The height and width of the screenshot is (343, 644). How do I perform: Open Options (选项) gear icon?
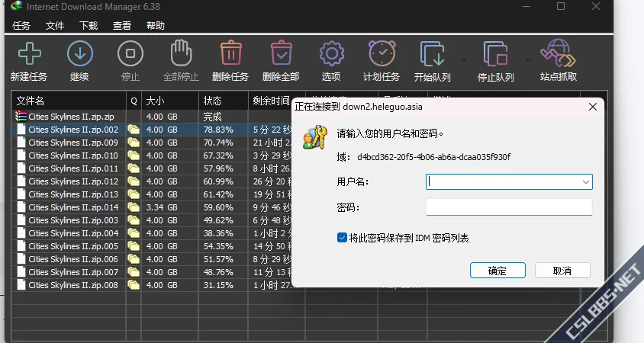click(x=331, y=54)
